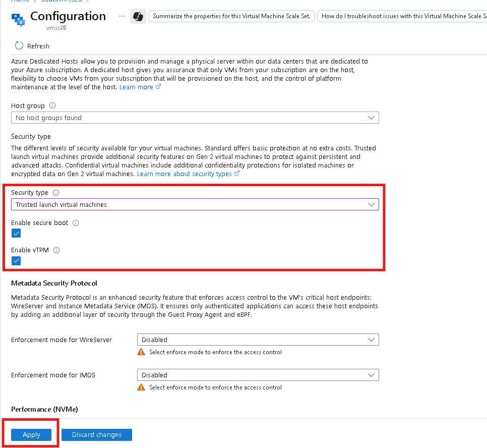Viewport: 487px width, 448px height.
Task: Click Enable secure boot info icon
Action: click(76, 223)
